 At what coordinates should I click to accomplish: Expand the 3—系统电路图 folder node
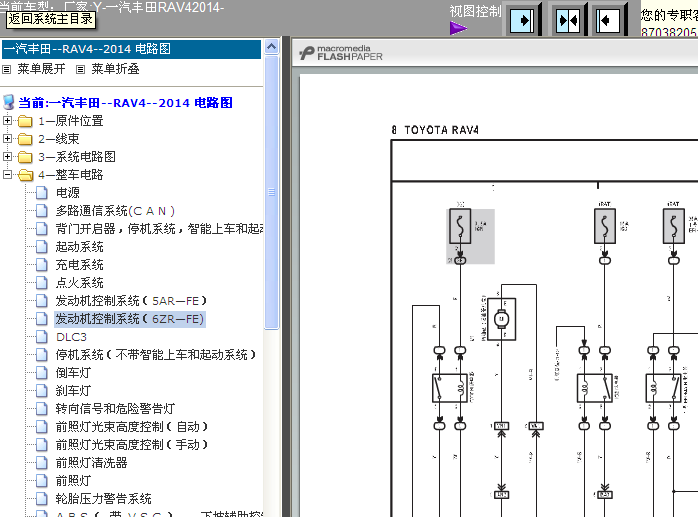click(7, 157)
